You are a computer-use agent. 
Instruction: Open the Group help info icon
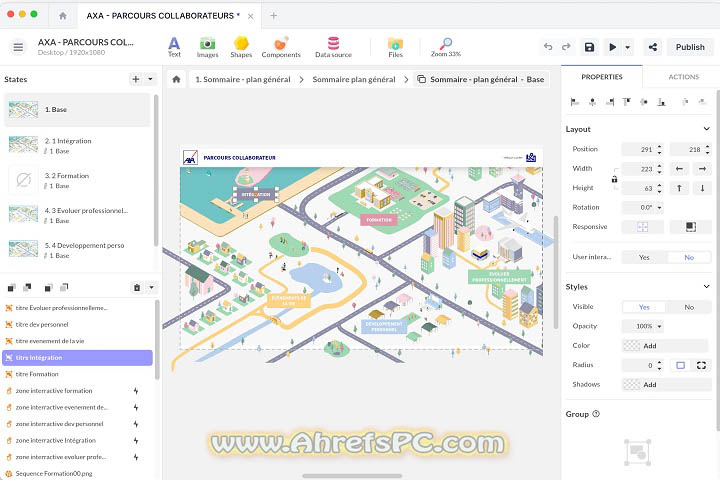(x=596, y=414)
